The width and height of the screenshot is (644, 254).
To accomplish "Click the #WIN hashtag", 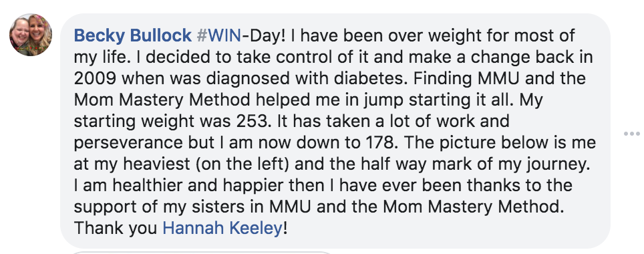I will tap(219, 35).
